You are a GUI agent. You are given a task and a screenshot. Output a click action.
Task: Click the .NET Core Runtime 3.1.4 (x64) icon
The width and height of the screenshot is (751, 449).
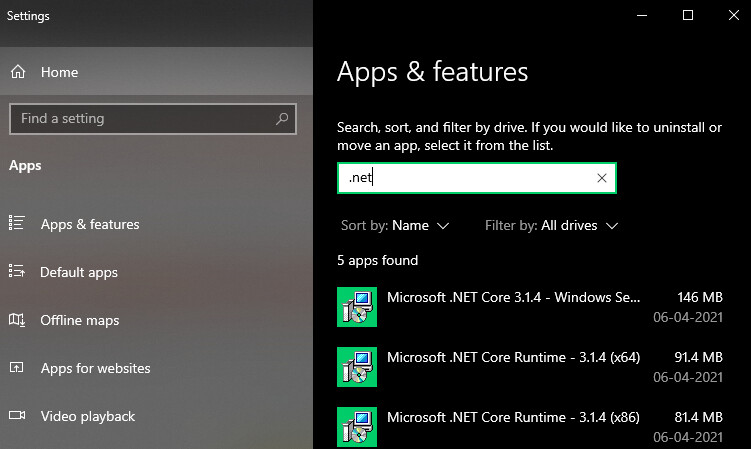[x=357, y=367]
